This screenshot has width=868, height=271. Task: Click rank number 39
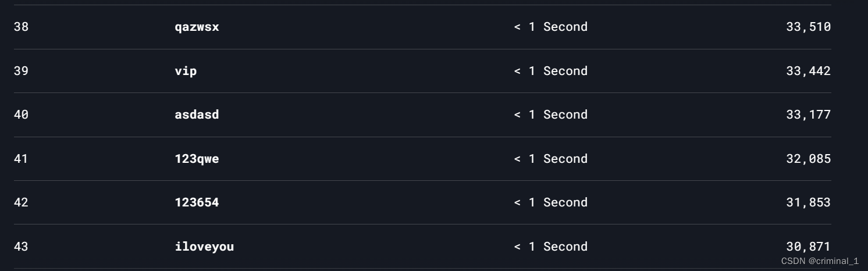click(21, 71)
